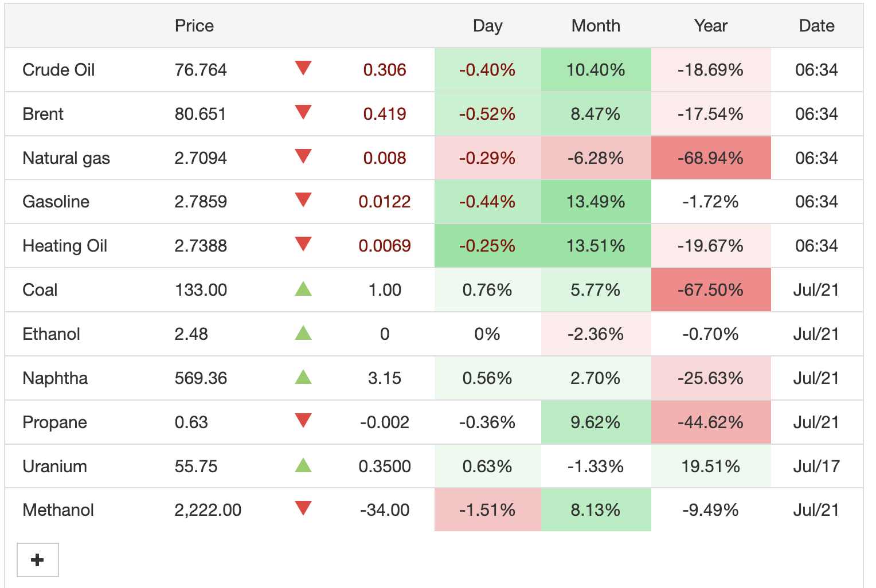Click the green up arrow in Uranium row
Viewport: 876px width, 588px height.
tap(303, 465)
